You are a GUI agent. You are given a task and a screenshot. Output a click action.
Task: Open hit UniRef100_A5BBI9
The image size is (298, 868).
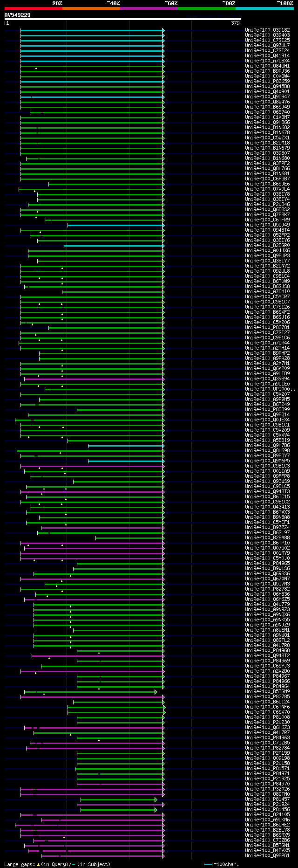click(x=267, y=441)
